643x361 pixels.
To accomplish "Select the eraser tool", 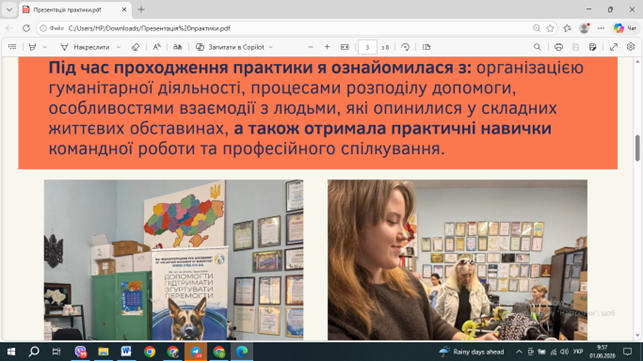I will click(x=135, y=47).
